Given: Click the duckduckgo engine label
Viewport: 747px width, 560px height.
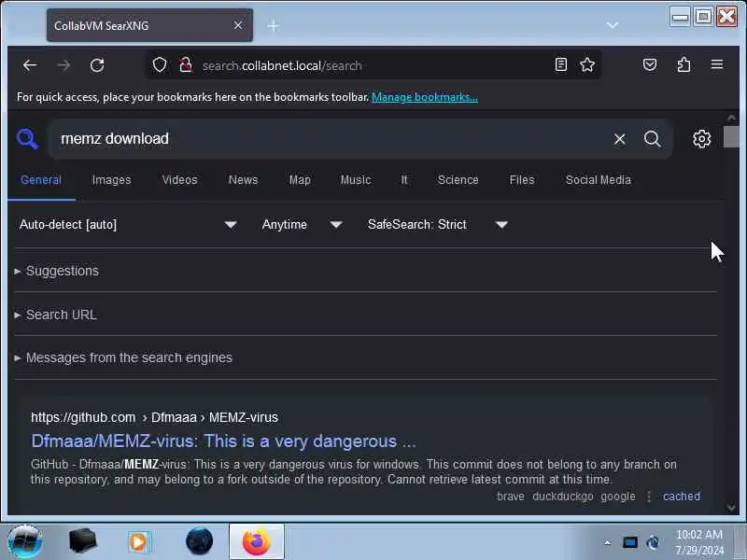Looking at the screenshot, I should [563, 497].
